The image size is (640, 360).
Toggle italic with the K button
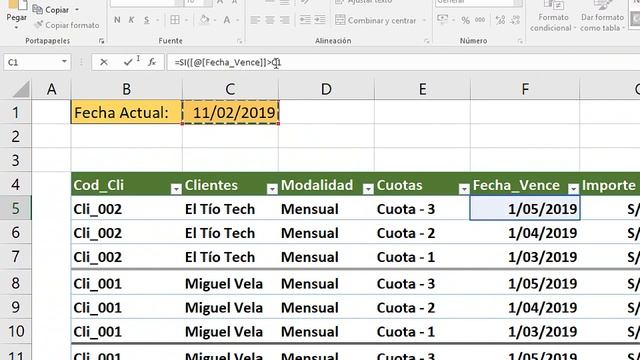tap(131, 20)
